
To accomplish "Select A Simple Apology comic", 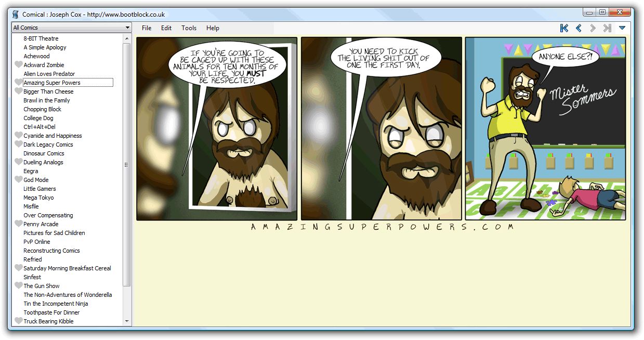I will (45, 47).
